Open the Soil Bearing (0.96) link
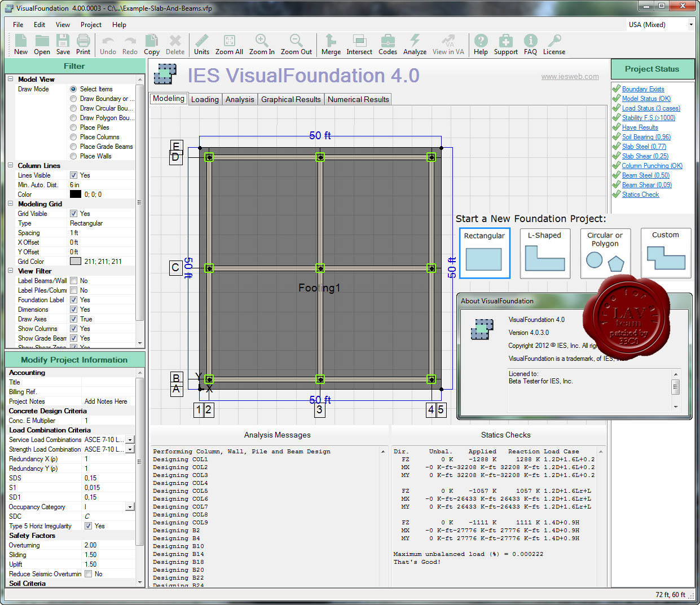The height and width of the screenshot is (605, 700). pyautogui.click(x=646, y=137)
